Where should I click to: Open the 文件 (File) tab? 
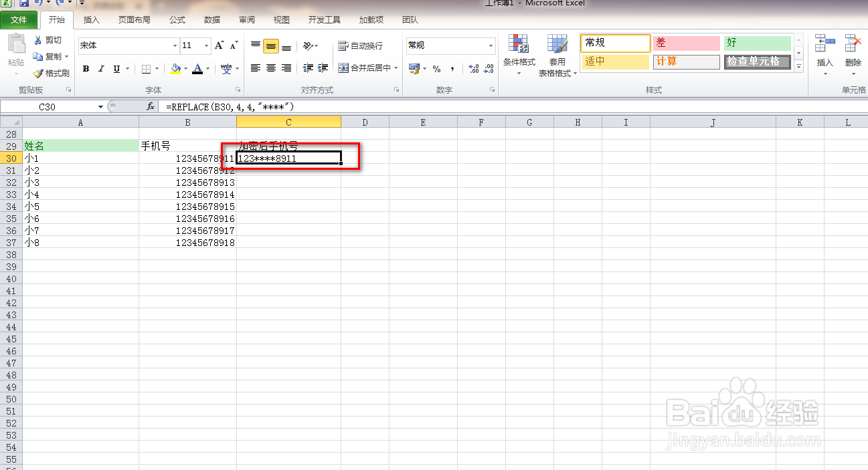click(x=19, y=20)
